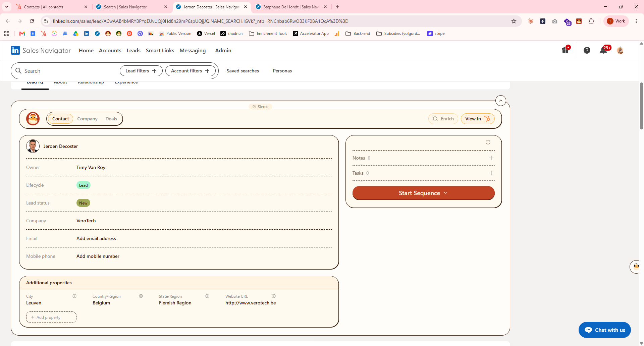644x346 pixels.
Task: Open a new browser tab
Action: click(337, 7)
